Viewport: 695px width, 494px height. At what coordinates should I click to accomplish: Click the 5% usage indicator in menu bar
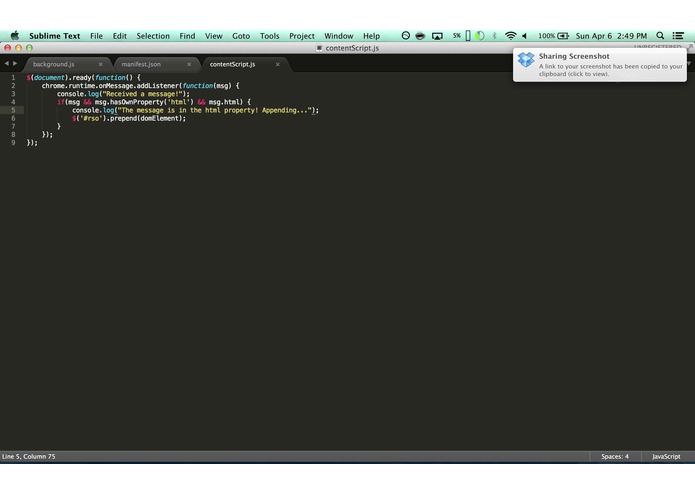coord(457,35)
